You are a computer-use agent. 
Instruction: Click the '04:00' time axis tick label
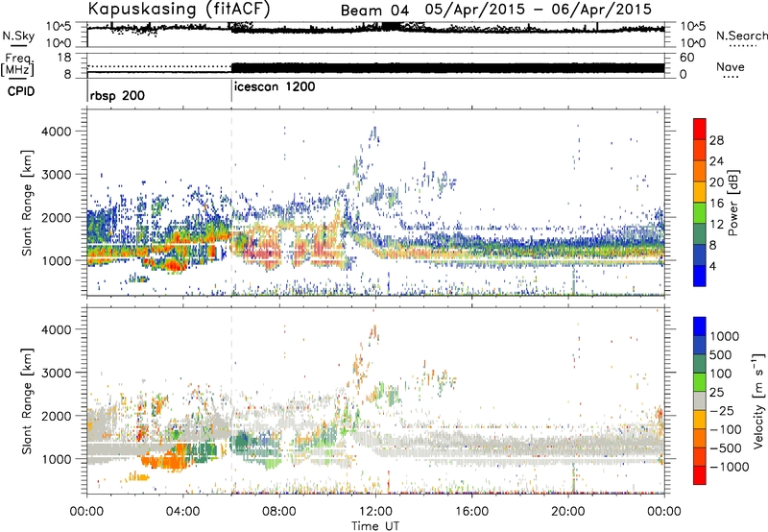182,512
